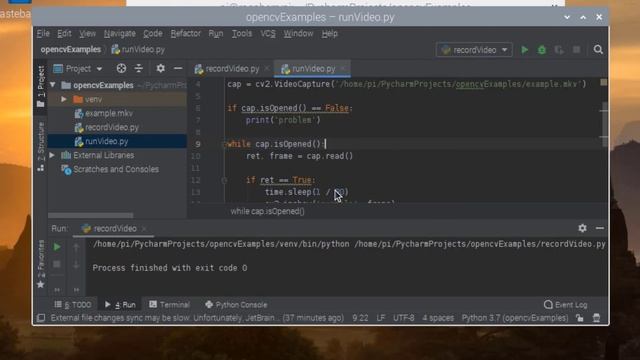Expand External Libraries node
Screen dimensions: 640x360
click(x=52, y=155)
